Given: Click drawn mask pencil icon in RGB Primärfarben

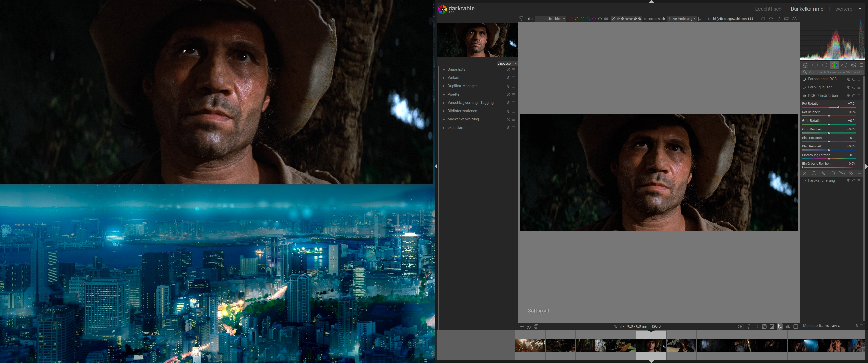Looking at the screenshot, I should tap(823, 173).
